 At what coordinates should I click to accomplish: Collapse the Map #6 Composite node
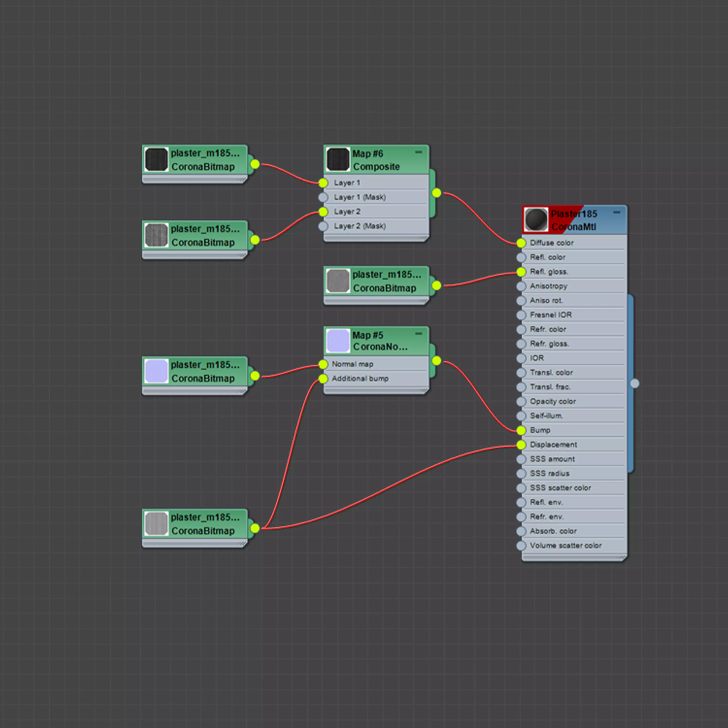click(x=418, y=152)
